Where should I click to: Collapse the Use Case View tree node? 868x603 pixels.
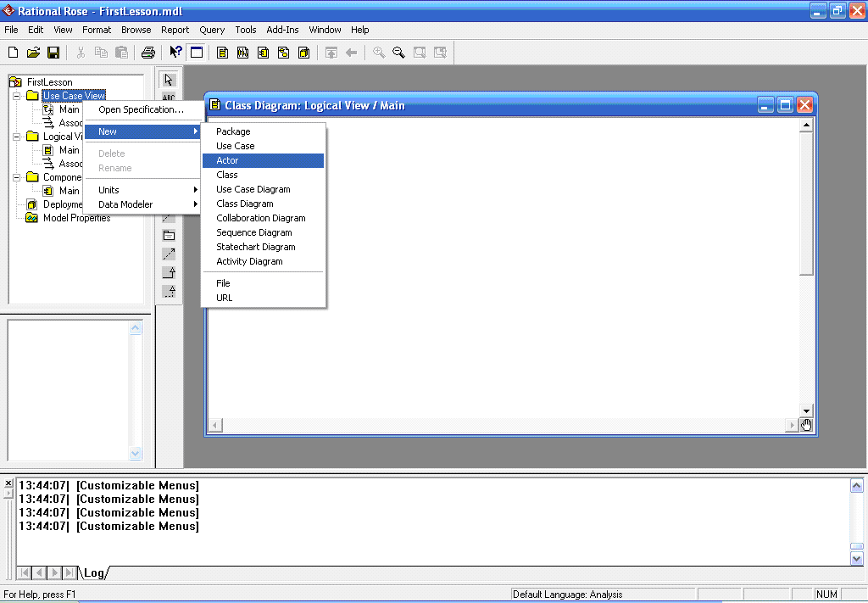coord(17,96)
